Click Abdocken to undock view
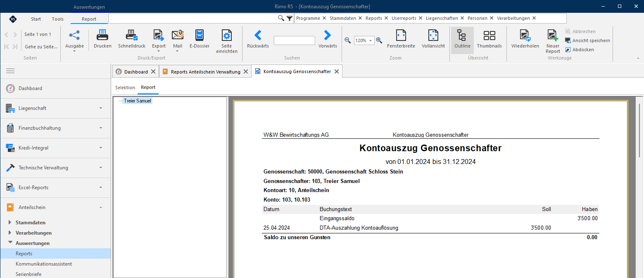This screenshot has width=644, height=278. pyautogui.click(x=580, y=50)
